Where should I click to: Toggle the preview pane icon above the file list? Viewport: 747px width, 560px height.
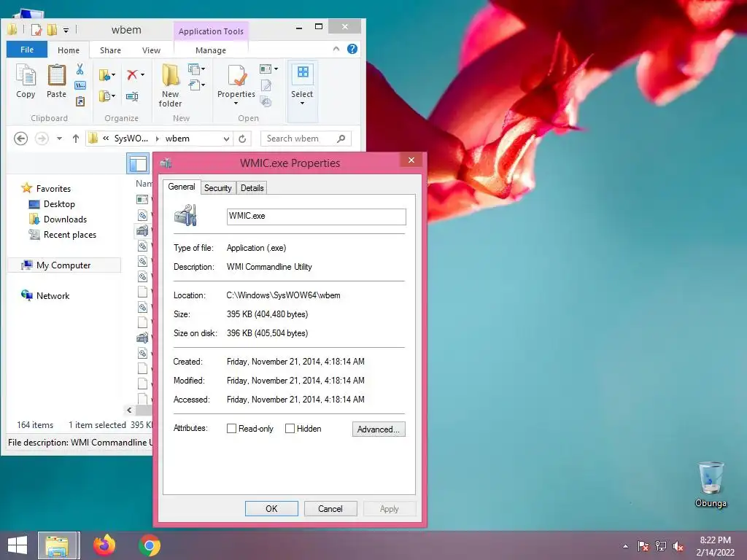tap(138, 163)
